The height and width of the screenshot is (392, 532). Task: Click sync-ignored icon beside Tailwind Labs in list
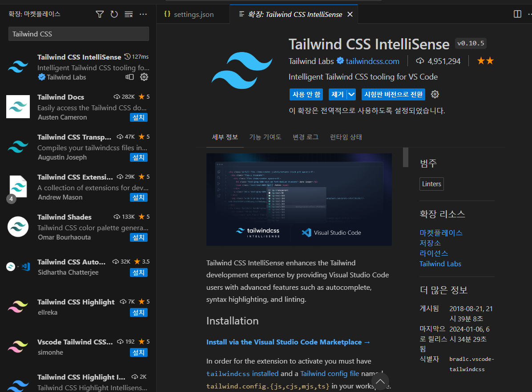[x=129, y=77]
